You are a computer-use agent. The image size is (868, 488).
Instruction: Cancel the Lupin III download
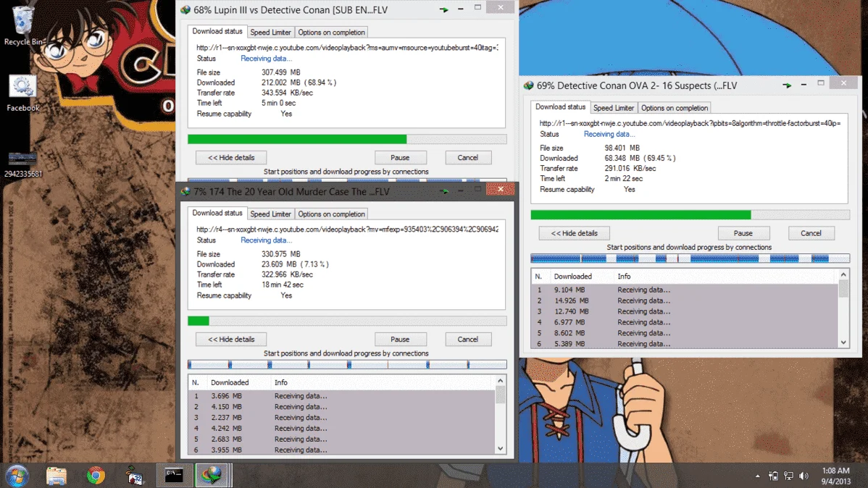(x=468, y=158)
